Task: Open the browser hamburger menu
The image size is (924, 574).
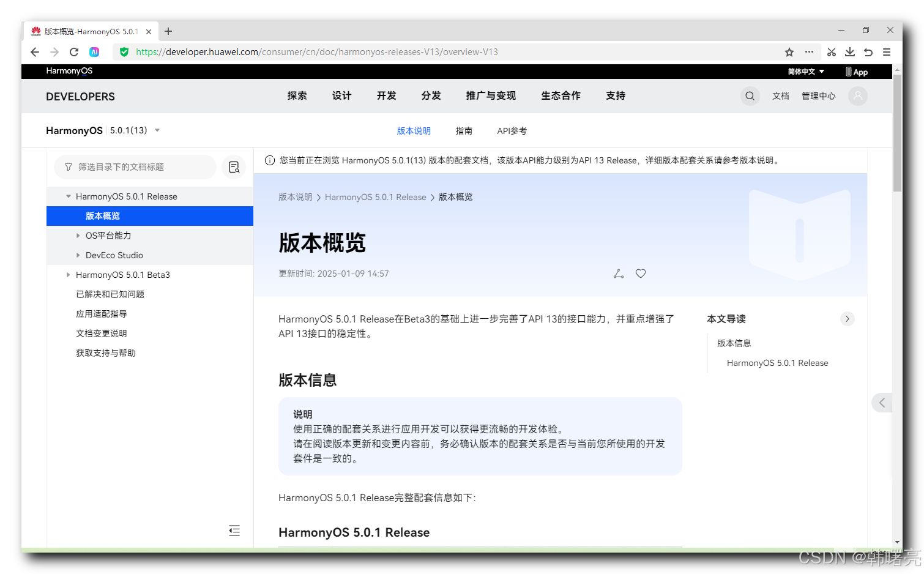Action: pyautogui.click(x=887, y=52)
